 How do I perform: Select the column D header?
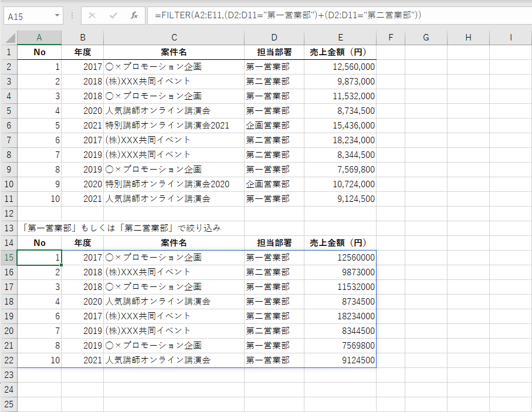point(273,37)
